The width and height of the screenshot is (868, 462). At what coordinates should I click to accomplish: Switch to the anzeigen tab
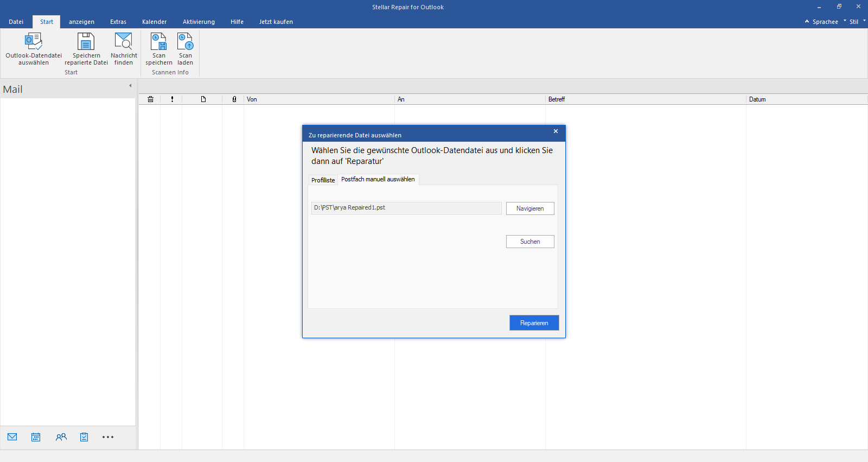tap(81, 22)
